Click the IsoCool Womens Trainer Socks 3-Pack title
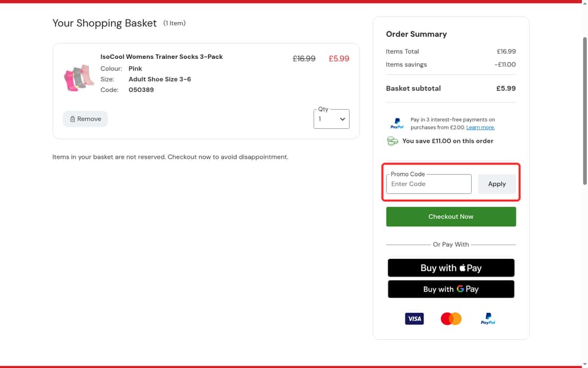This screenshot has width=588, height=368. click(x=162, y=56)
